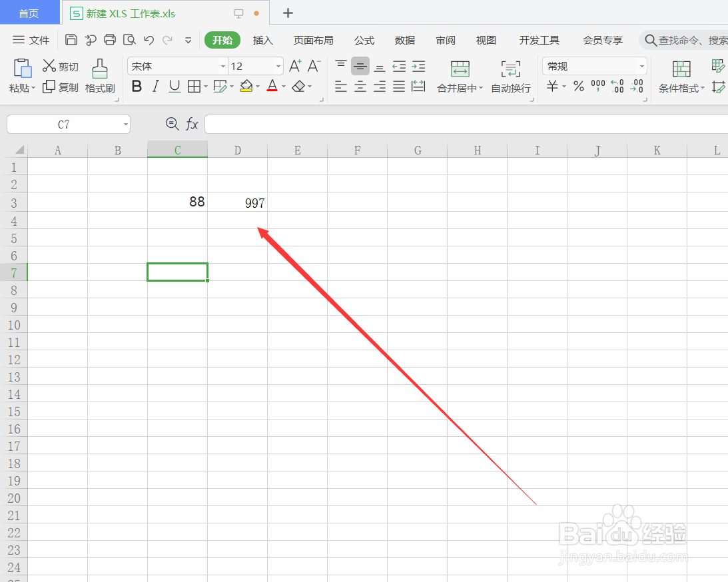Open the font name dropdown
This screenshot has width=728, height=582.
point(222,66)
